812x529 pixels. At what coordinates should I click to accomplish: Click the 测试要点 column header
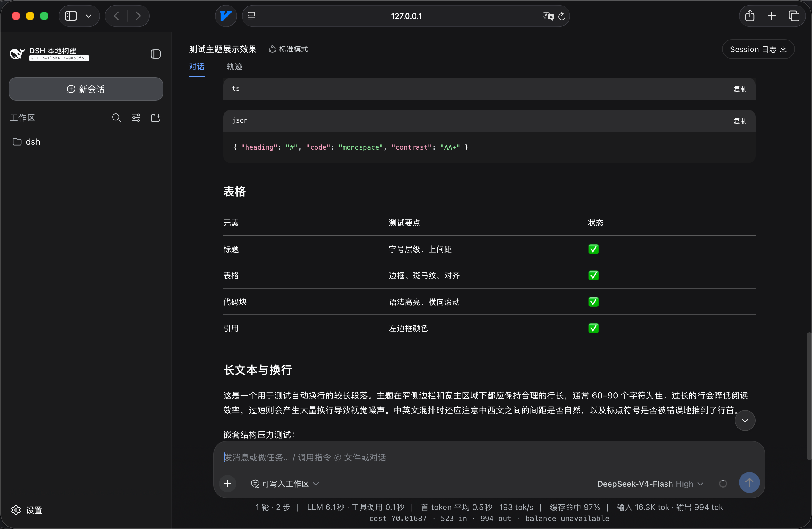pyautogui.click(x=404, y=223)
